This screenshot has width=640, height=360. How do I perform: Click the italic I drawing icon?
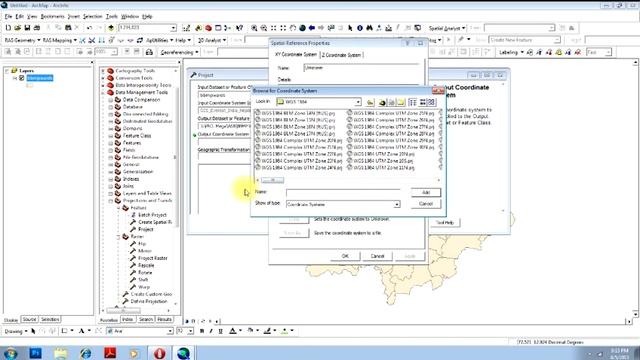coord(211,331)
